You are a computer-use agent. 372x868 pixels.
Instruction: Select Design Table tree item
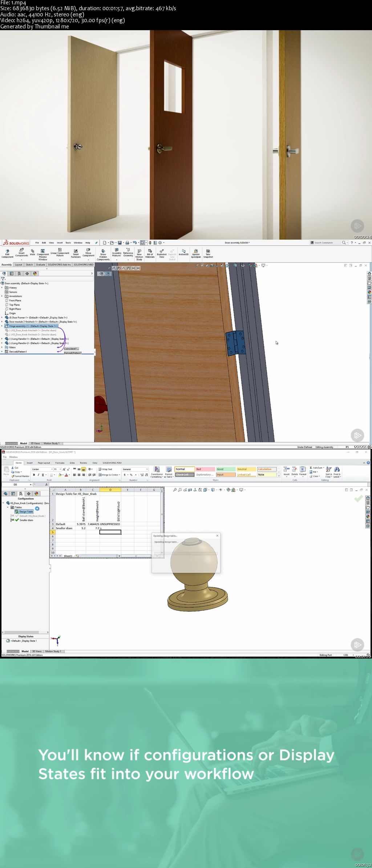click(x=24, y=512)
